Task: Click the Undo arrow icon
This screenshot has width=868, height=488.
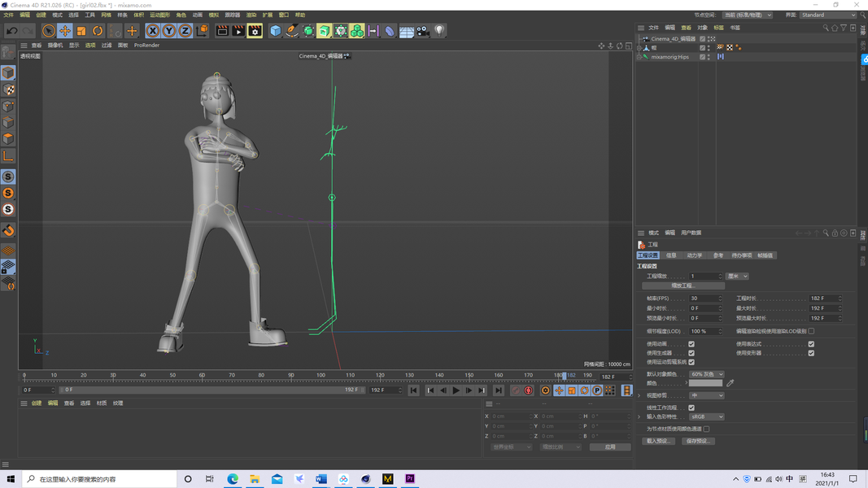Action: (12, 31)
